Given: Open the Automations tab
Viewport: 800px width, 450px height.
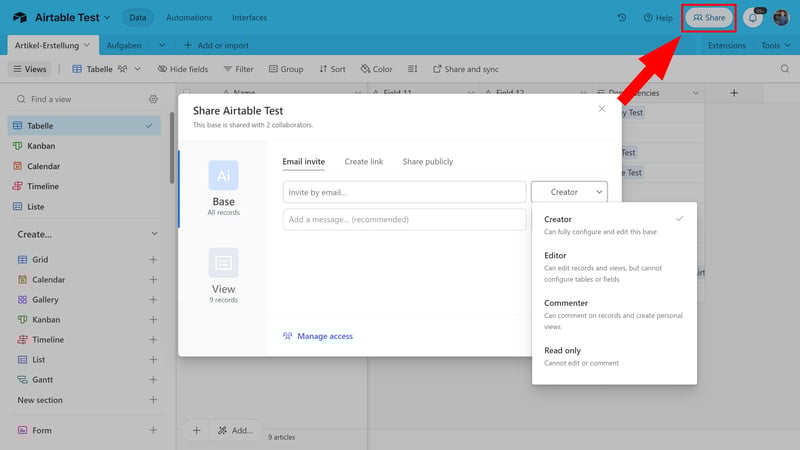Looking at the screenshot, I should (189, 17).
